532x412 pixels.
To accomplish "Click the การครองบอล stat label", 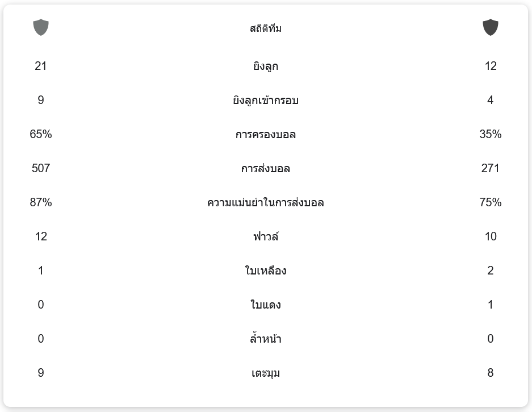I will coord(266,135).
